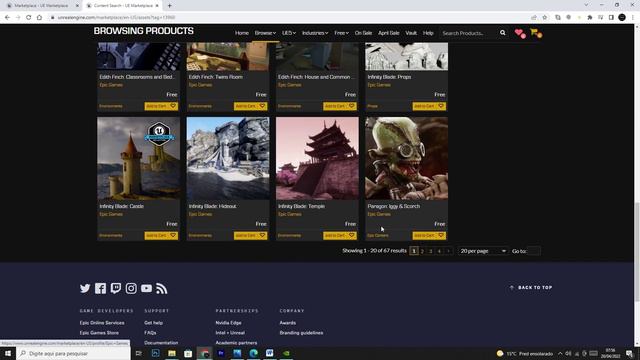Open a new browser tab
The width and height of the screenshot is (640, 360).
(x=169, y=6)
